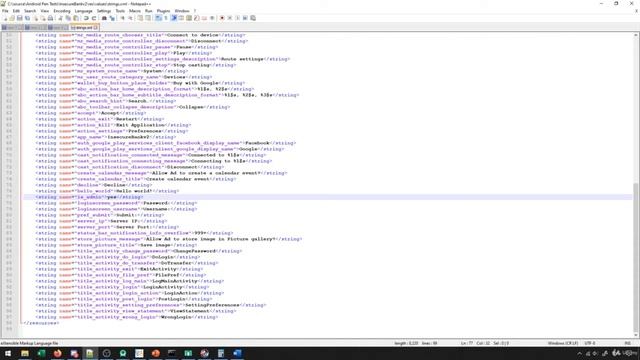Click the Copy toolbar icon
This screenshot has width=640, height=360.
pyautogui.click(x=67, y=18)
